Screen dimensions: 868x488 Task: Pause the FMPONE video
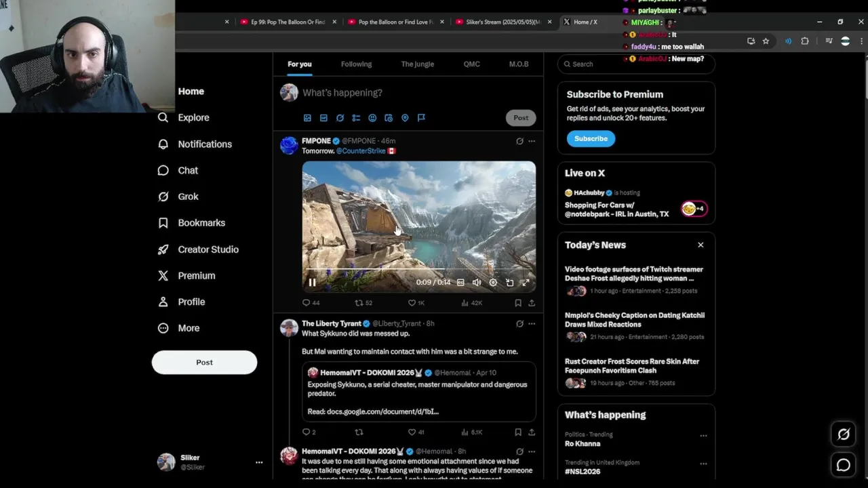tap(312, 283)
